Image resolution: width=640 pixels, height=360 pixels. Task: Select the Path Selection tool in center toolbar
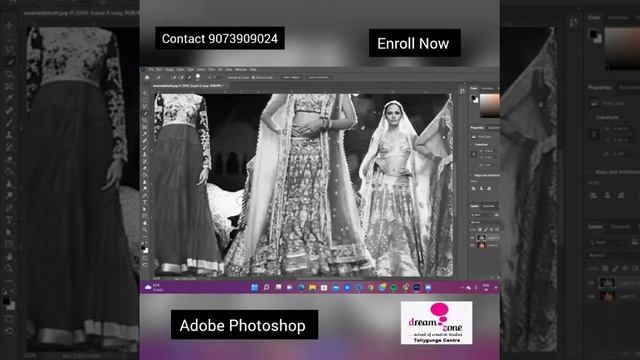pyautogui.click(x=144, y=209)
